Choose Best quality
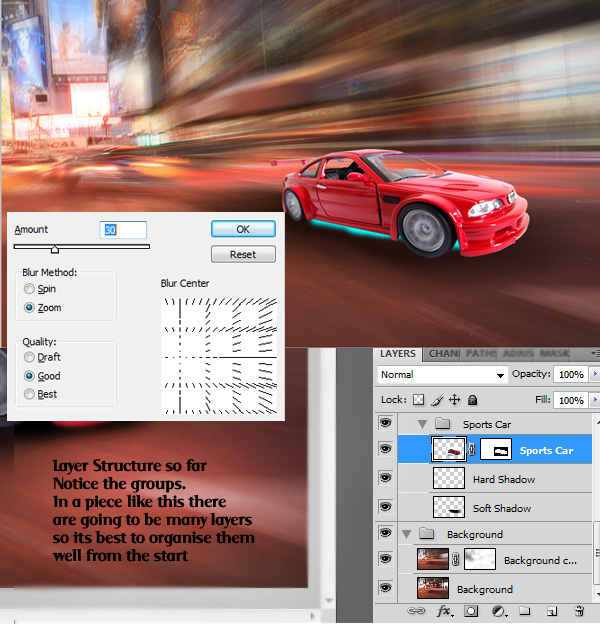This screenshot has width=600, height=624. click(x=29, y=394)
